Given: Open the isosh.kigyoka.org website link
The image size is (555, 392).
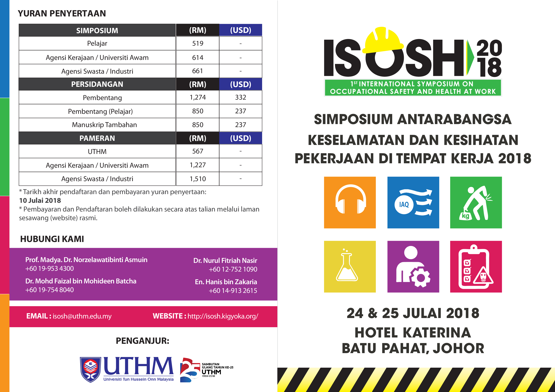Looking at the screenshot, I should [x=223, y=316].
